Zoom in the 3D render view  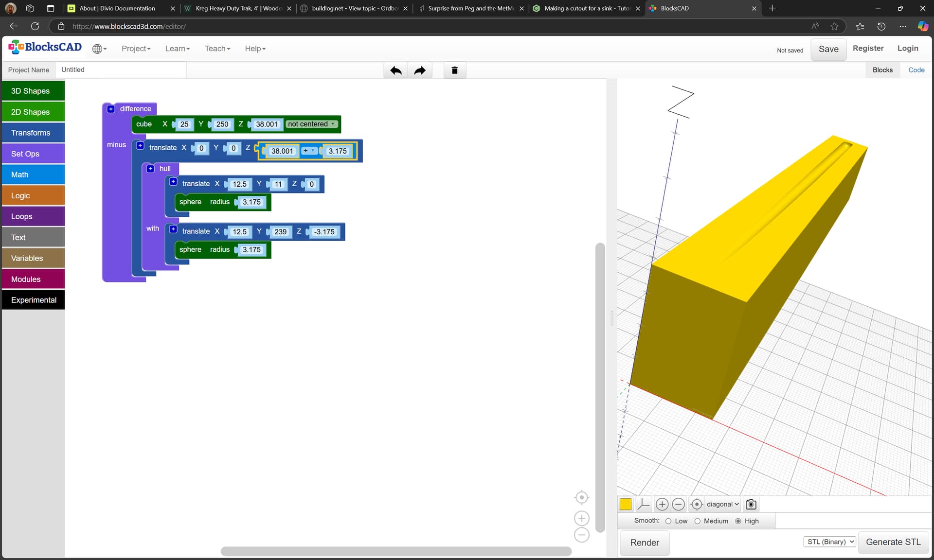[662, 504]
